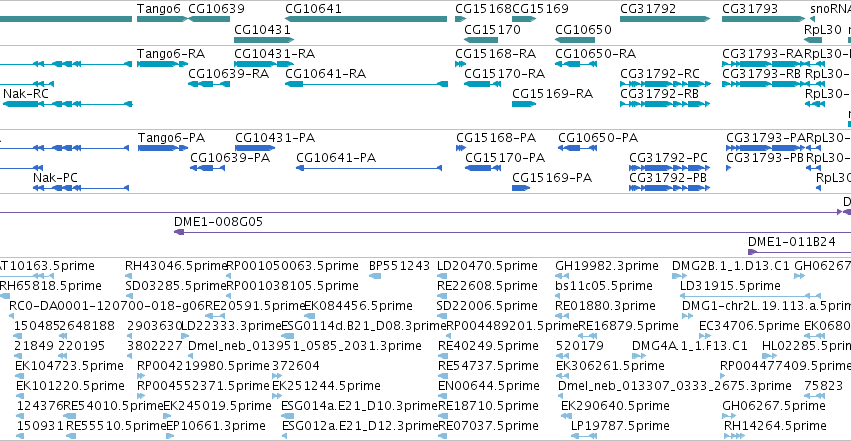The width and height of the screenshot is (851, 441).
Task: Click the 372604 EST label
Action: [x=296, y=366]
